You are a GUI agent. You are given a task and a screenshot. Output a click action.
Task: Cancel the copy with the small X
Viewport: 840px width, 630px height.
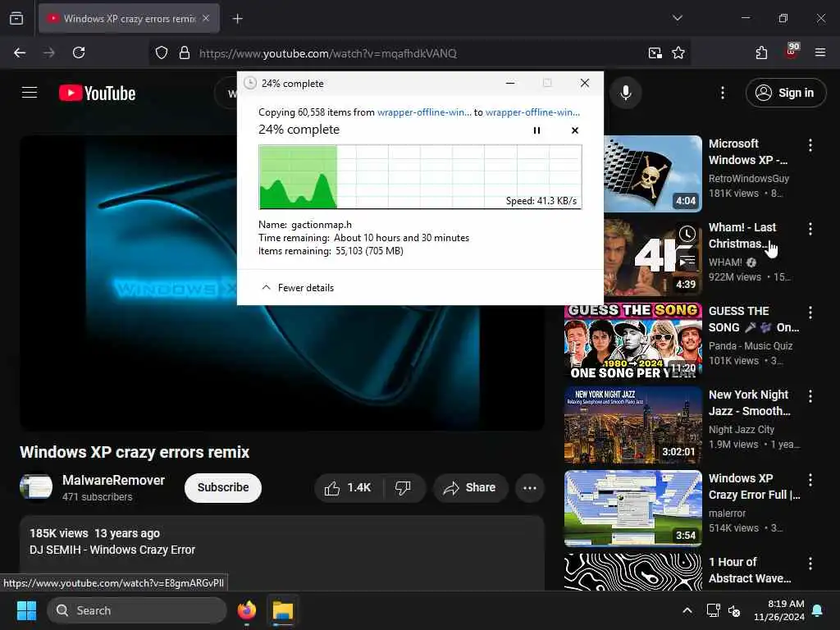tap(575, 130)
